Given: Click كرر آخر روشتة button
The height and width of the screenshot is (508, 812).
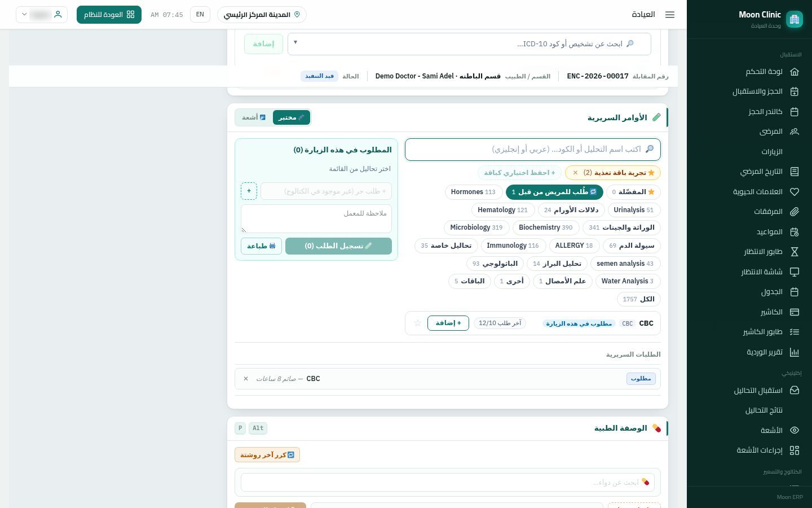Looking at the screenshot, I should point(267,455).
